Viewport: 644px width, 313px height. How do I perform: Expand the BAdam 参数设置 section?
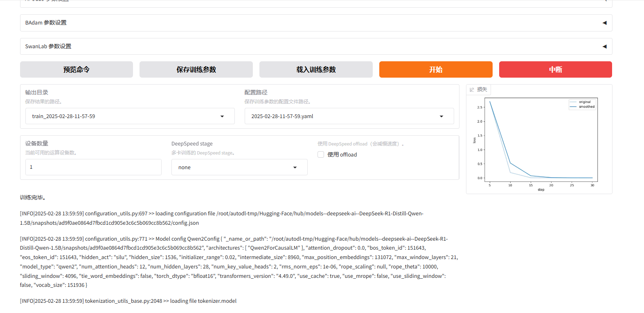(x=316, y=23)
